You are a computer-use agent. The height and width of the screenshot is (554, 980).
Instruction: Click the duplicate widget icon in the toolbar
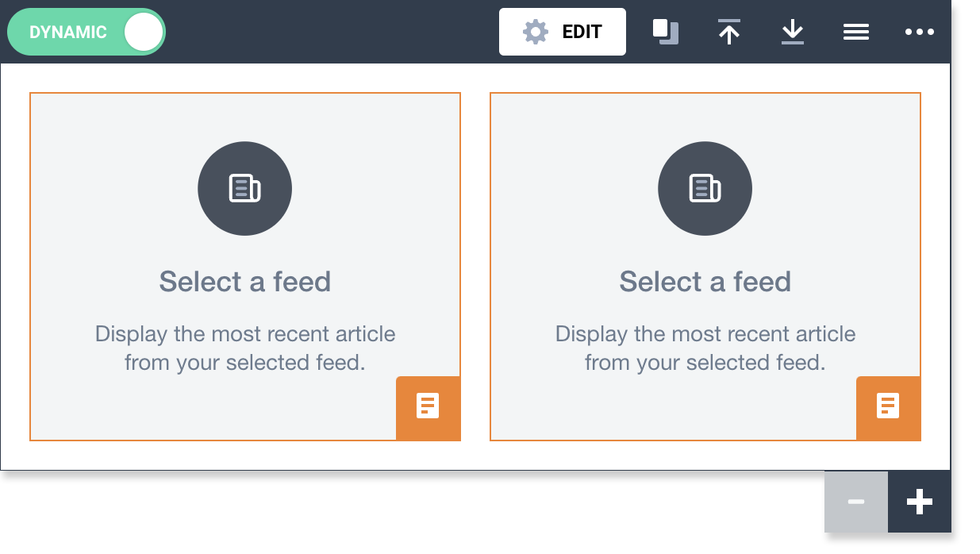(x=666, y=32)
